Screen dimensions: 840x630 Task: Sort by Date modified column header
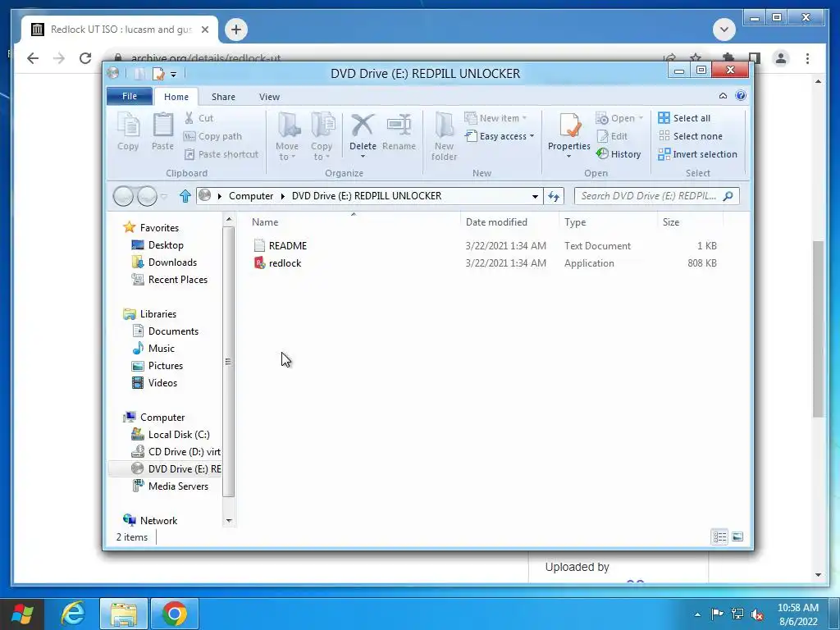[509, 222]
